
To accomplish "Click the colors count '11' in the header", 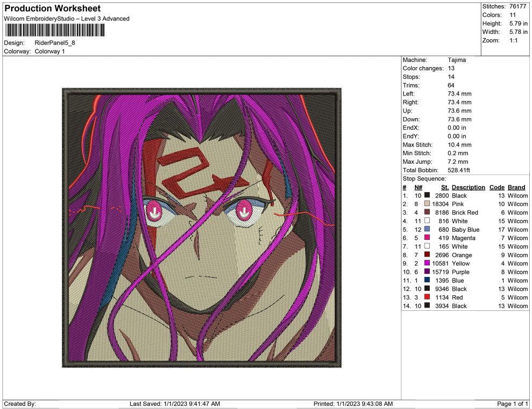I will pos(512,15).
